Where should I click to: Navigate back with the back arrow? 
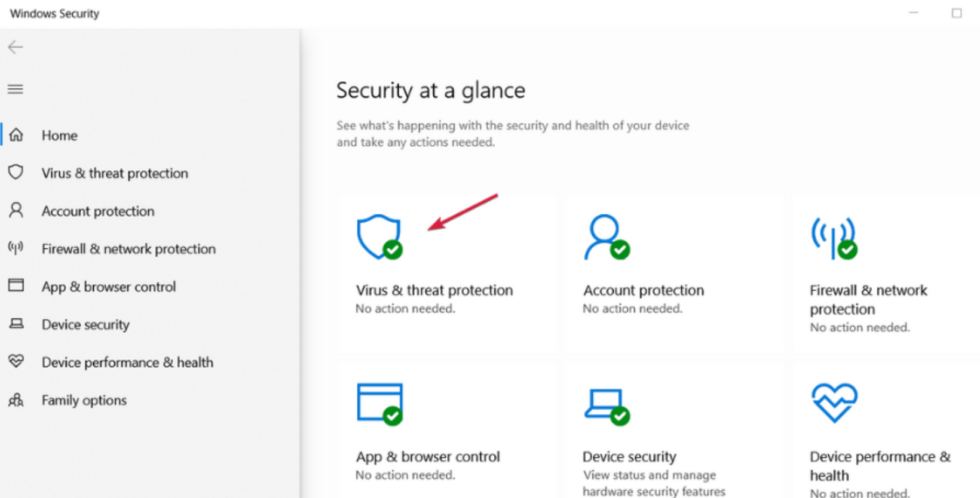click(x=14, y=47)
